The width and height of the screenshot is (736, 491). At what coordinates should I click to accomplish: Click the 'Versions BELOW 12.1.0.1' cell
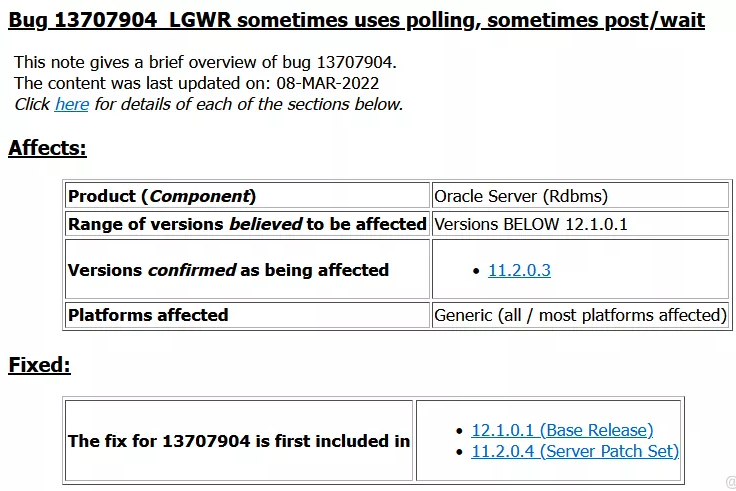pyautogui.click(x=580, y=224)
